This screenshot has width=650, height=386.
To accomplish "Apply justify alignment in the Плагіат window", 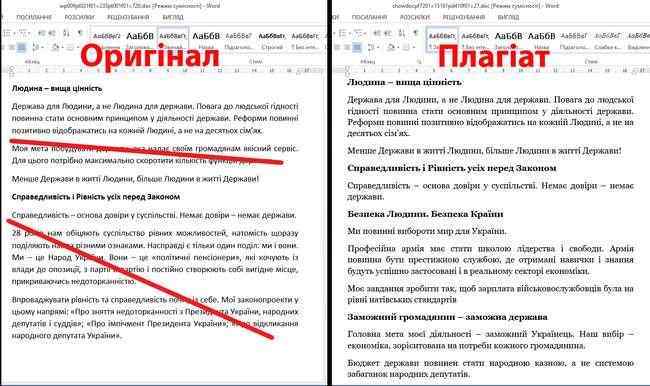I will (x=357, y=47).
